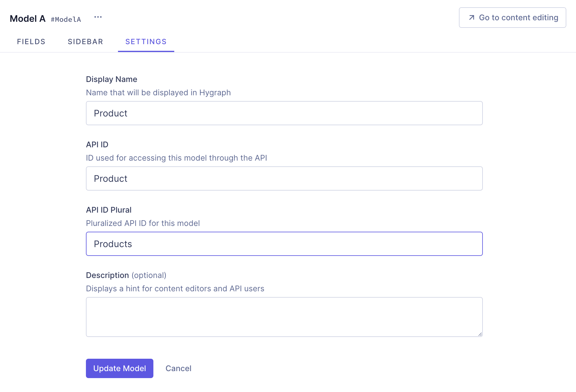576x392 pixels.
Task: Grab the Description textarea resize handle
Action: (480, 334)
